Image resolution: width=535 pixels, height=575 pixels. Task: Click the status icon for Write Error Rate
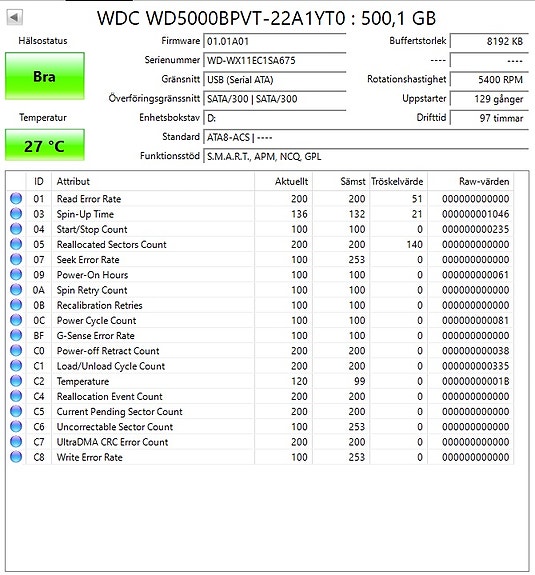point(16,457)
